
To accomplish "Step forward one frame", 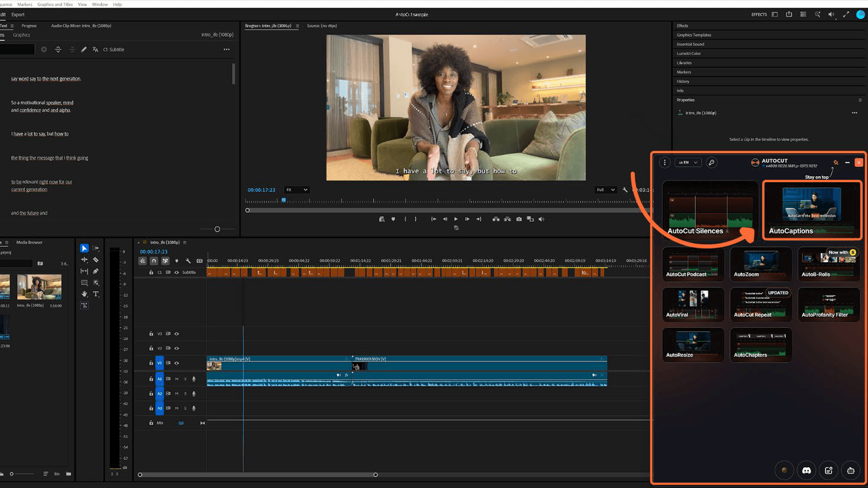I will pos(467,219).
